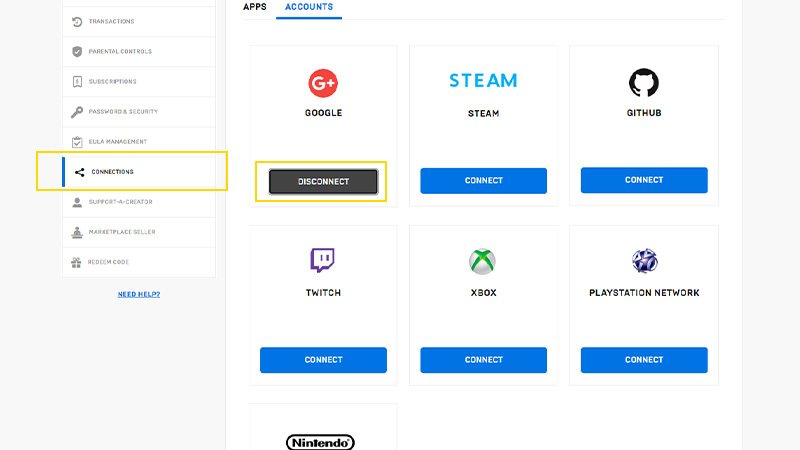Click the Steam logo
The image size is (800, 450).
(x=483, y=81)
